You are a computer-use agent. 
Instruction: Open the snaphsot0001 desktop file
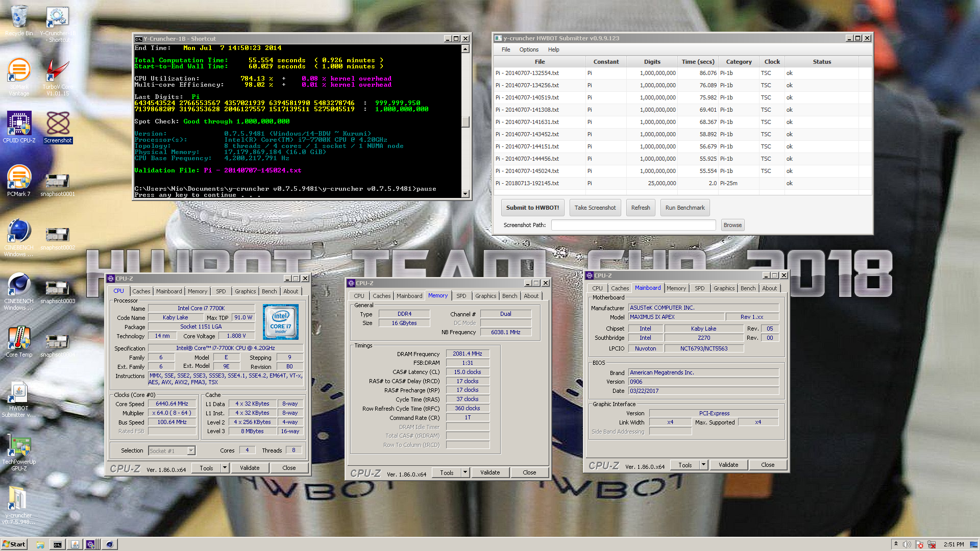coord(58,184)
